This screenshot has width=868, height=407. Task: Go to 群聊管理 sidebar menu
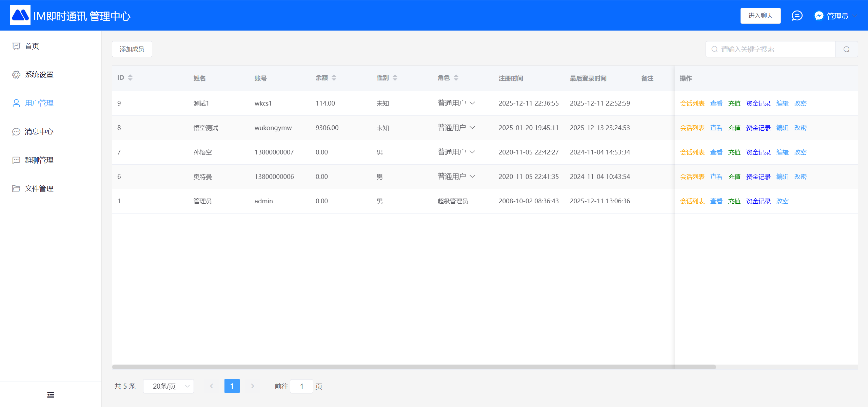tap(39, 160)
